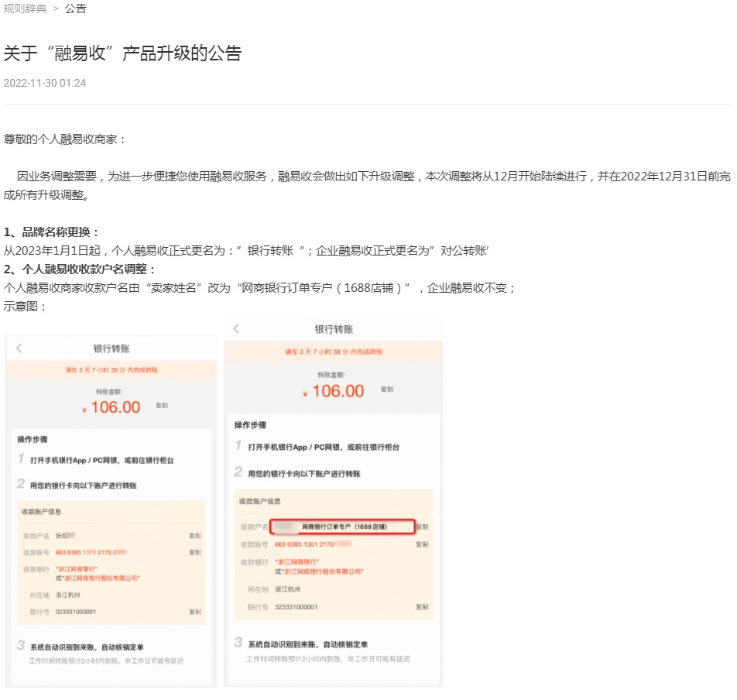Tap 复制 for 联行号 in left screenshot
Image resolution: width=737 pixels, height=700 pixels.
click(195, 612)
